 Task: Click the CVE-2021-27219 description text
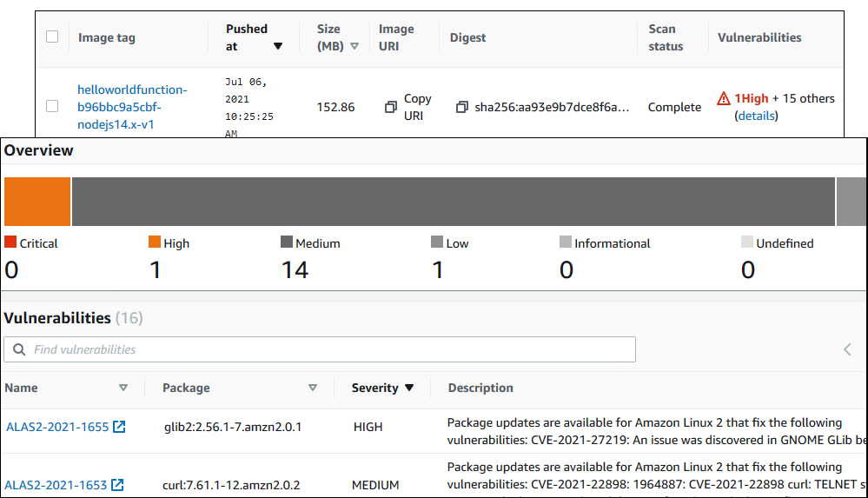pyautogui.click(x=656, y=432)
